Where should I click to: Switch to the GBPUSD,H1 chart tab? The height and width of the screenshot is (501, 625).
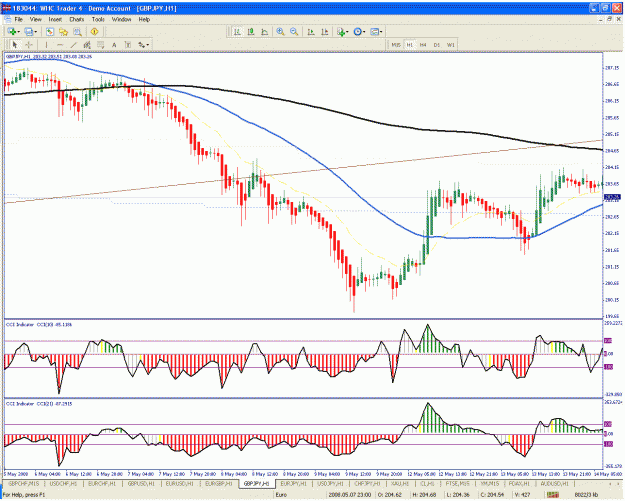click(141, 483)
